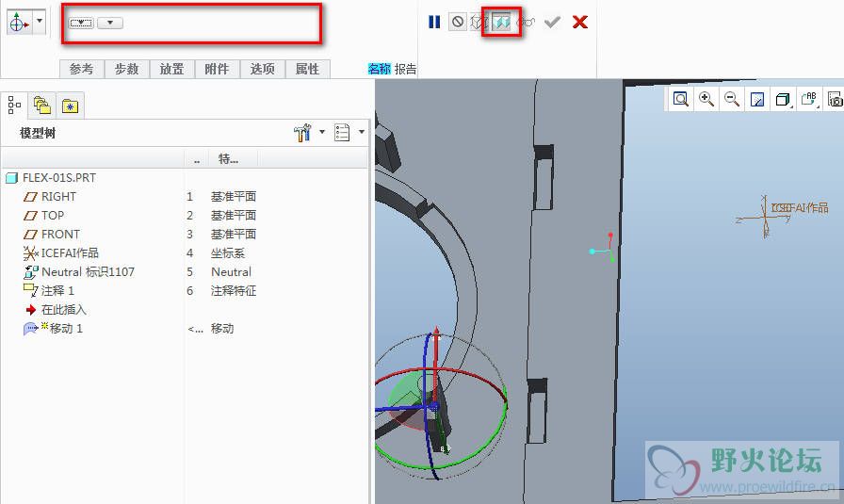Click the 坐标系 type cell
844x504 pixels.
pyautogui.click(x=228, y=253)
